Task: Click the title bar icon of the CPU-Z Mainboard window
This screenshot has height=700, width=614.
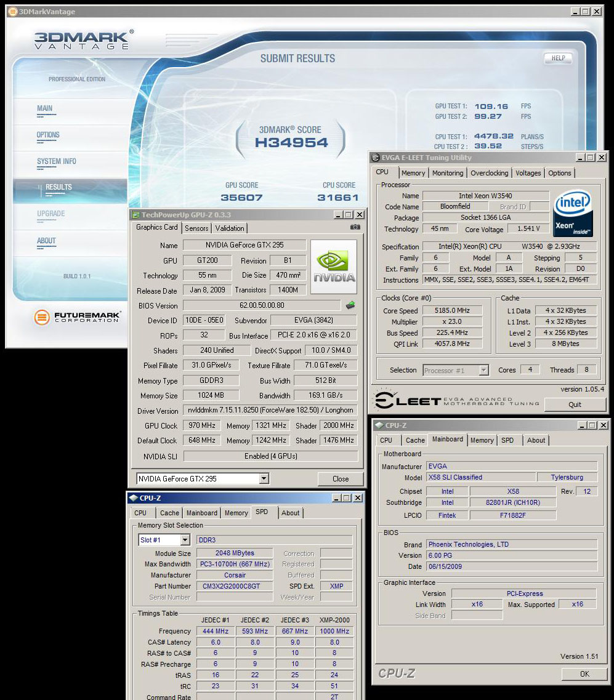Action: (379, 425)
